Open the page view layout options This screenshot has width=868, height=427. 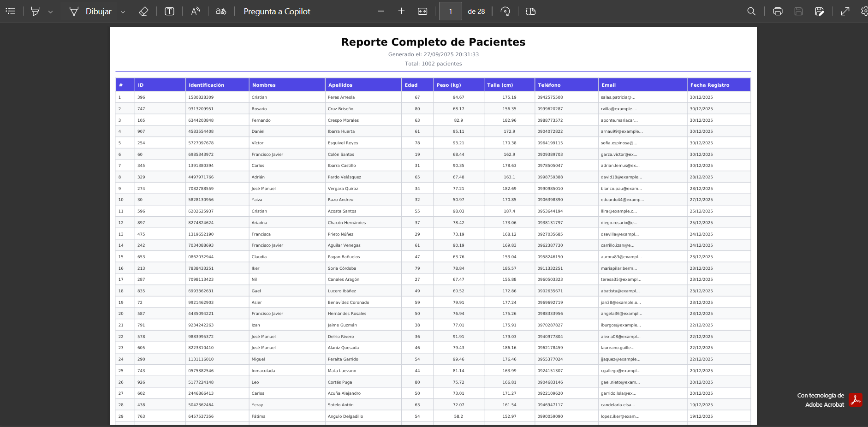pos(531,12)
